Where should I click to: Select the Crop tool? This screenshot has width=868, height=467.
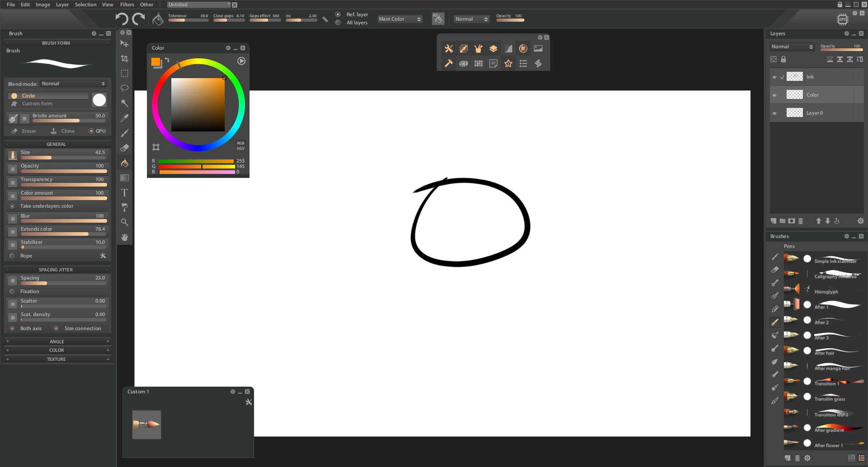(125, 59)
